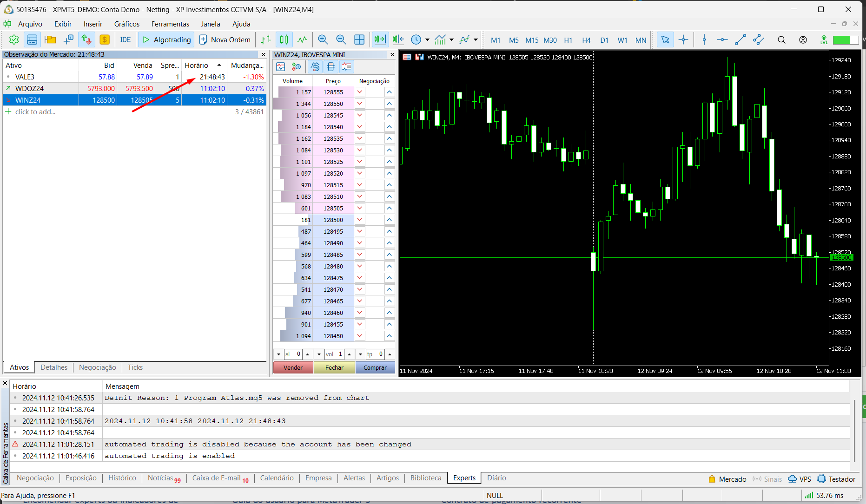This screenshot has width=866, height=504.
Task: Toggle the Algotrading button
Action: (x=166, y=40)
